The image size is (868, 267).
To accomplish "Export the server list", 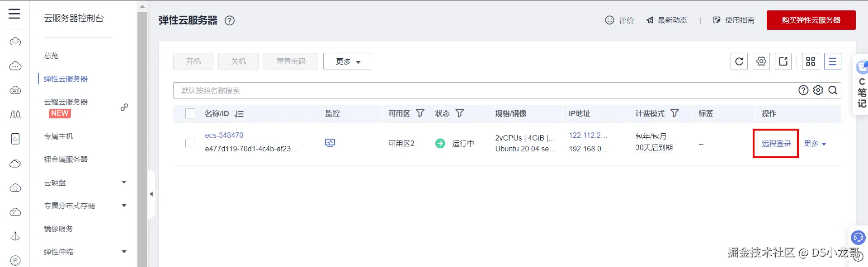I will [783, 61].
